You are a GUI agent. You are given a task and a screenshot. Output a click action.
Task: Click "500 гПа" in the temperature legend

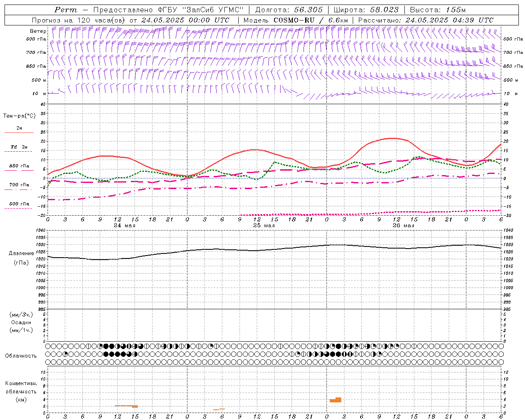coord(19,204)
